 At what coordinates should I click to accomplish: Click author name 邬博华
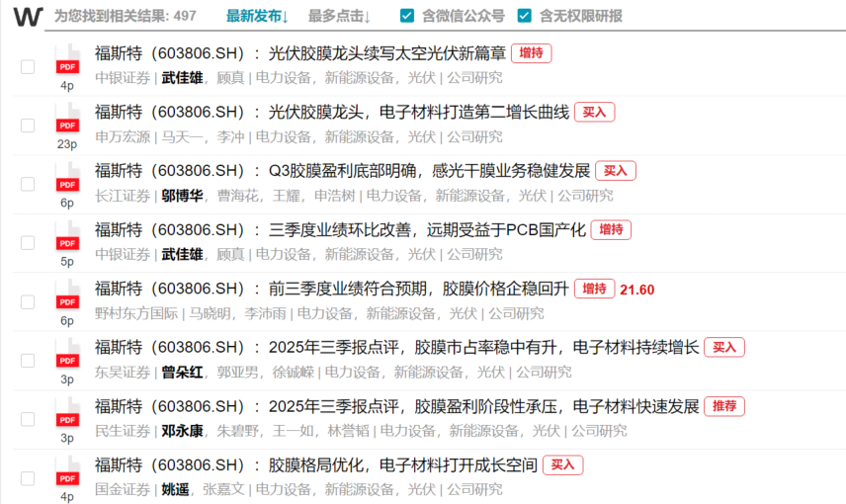click(x=182, y=196)
